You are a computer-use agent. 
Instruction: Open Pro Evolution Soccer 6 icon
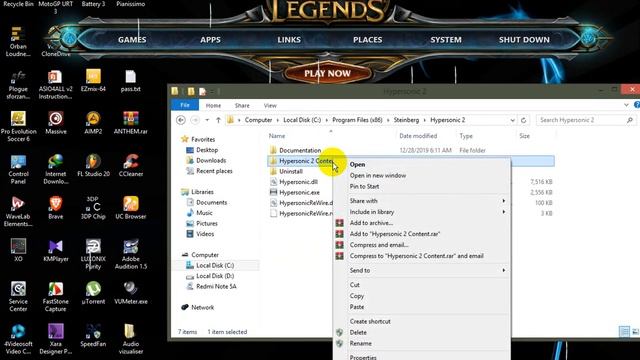pos(18,127)
